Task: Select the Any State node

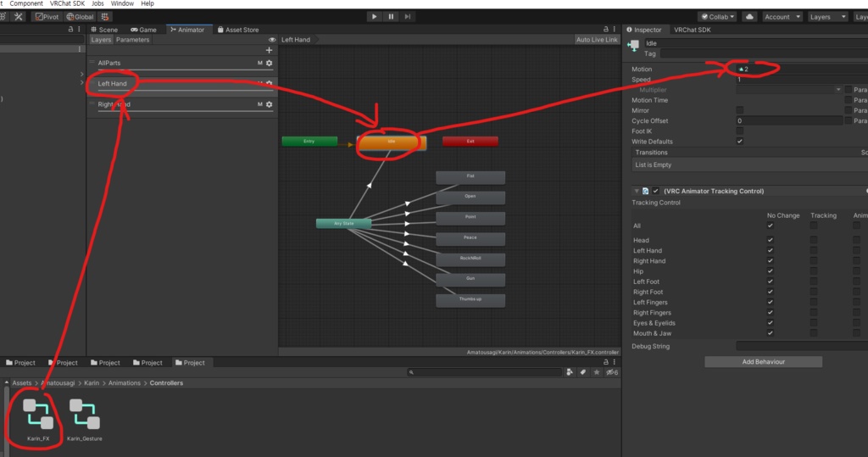Action: pyautogui.click(x=344, y=224)
